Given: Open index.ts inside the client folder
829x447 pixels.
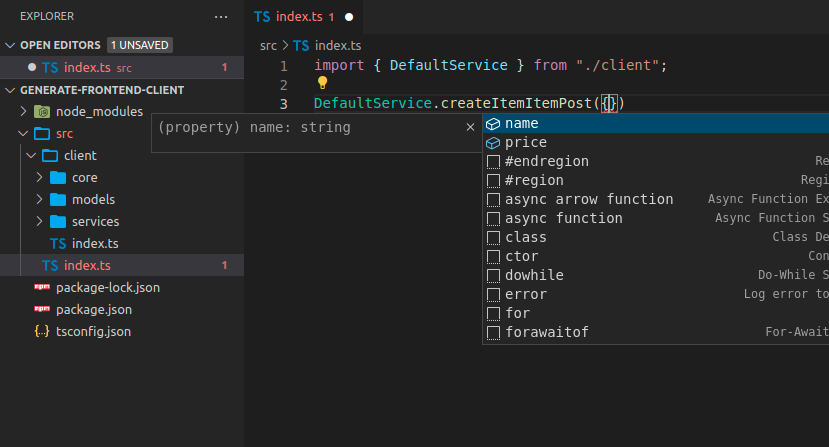Looking at the screenshot, I should (95, 243).
